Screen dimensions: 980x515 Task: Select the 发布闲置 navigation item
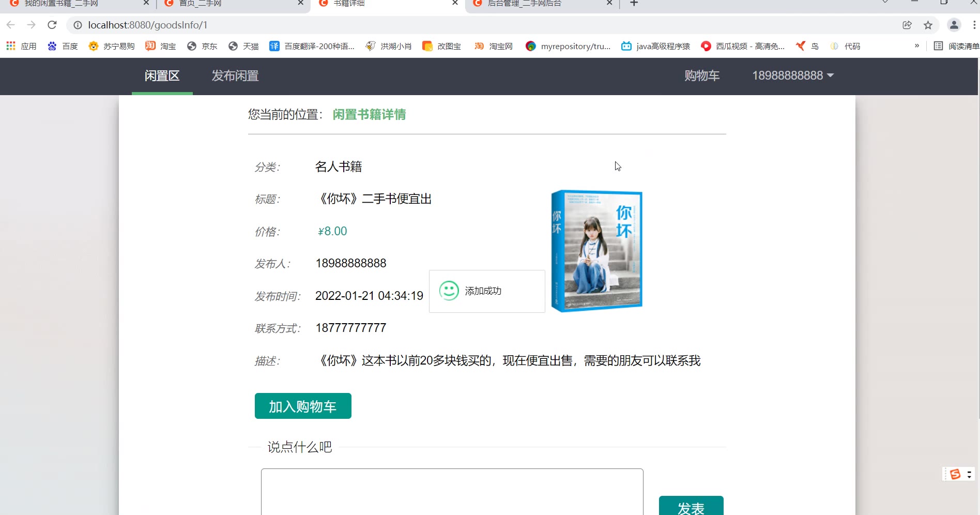click(235, 76)
